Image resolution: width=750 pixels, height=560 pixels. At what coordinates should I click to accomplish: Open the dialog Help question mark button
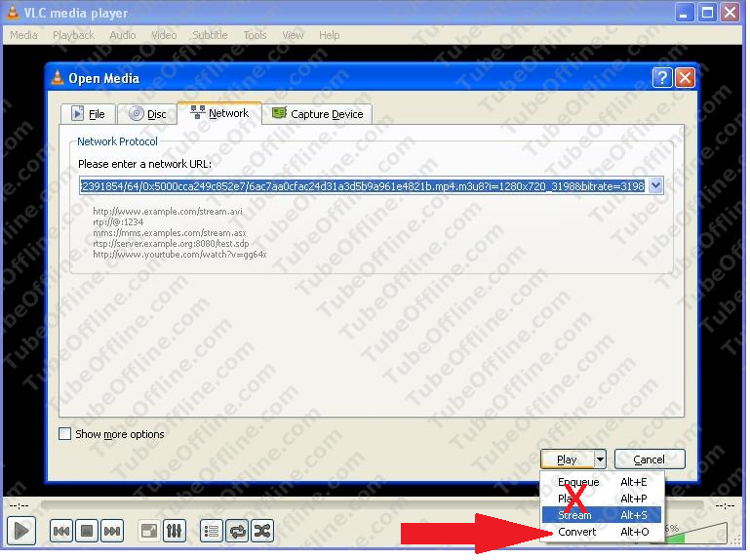coord(662,78)
